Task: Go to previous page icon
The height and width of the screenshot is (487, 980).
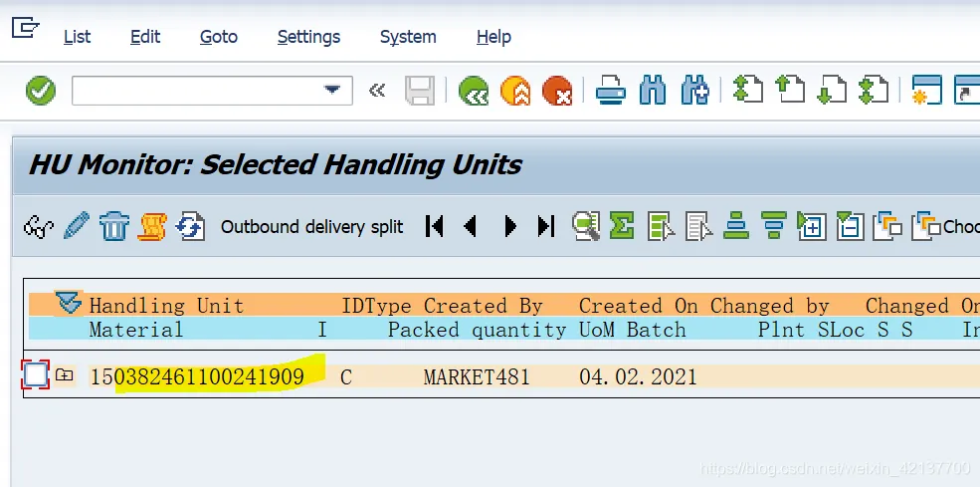Action: [x=790, y=90]
